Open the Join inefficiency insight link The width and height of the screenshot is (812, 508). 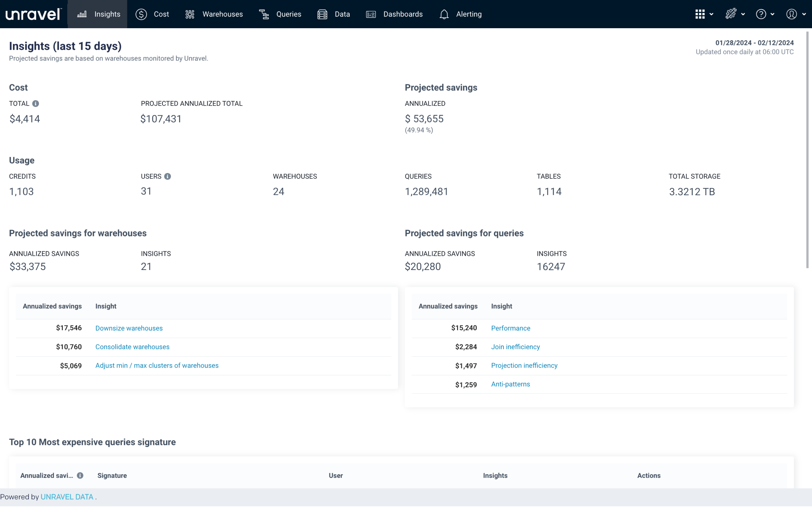[515, 347]
